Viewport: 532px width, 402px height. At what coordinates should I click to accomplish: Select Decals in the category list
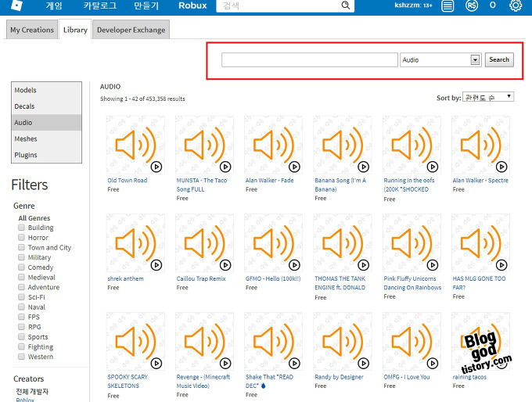pyautogui.click(x=46, y=106)
